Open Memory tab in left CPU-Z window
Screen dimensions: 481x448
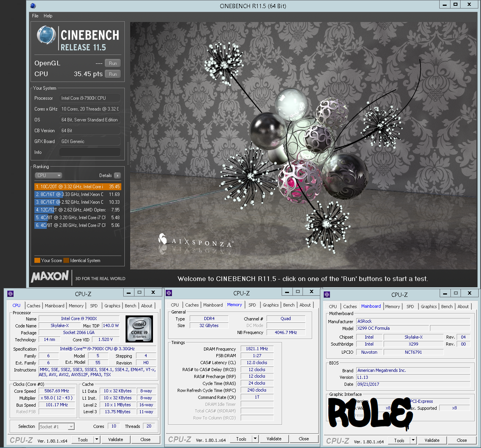[x=76, y=306]
